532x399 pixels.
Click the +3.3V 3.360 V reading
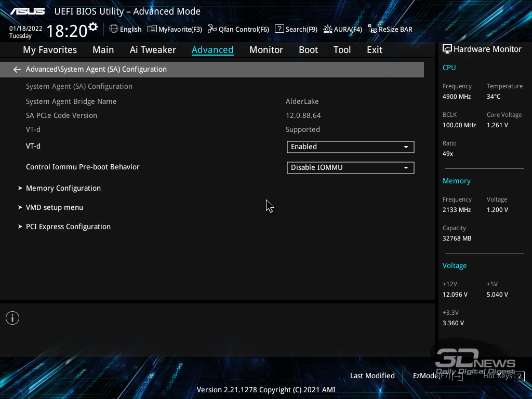tap(453, 323)
